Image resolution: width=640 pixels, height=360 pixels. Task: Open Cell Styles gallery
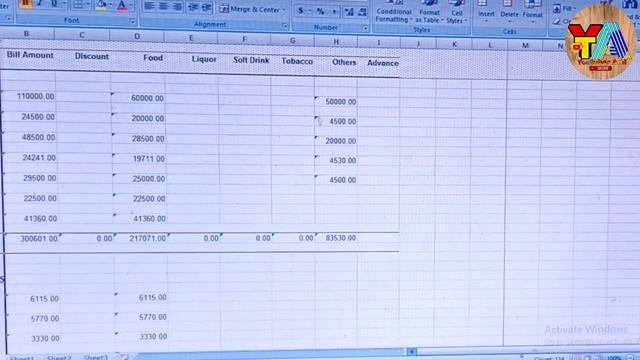tap(456, 13)
